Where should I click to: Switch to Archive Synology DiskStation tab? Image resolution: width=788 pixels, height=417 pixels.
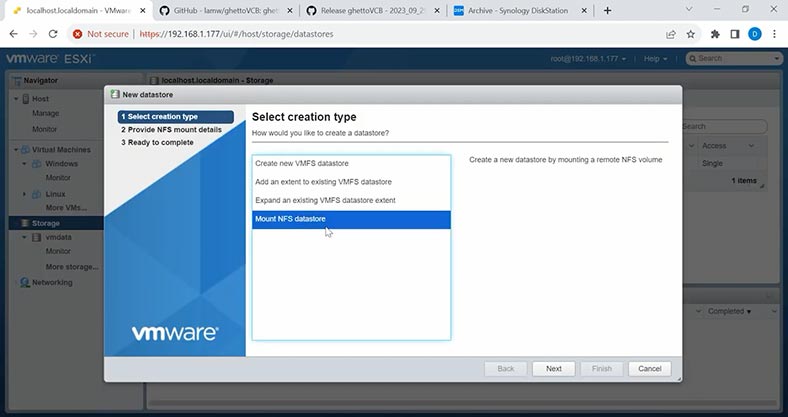coord(520,11)
